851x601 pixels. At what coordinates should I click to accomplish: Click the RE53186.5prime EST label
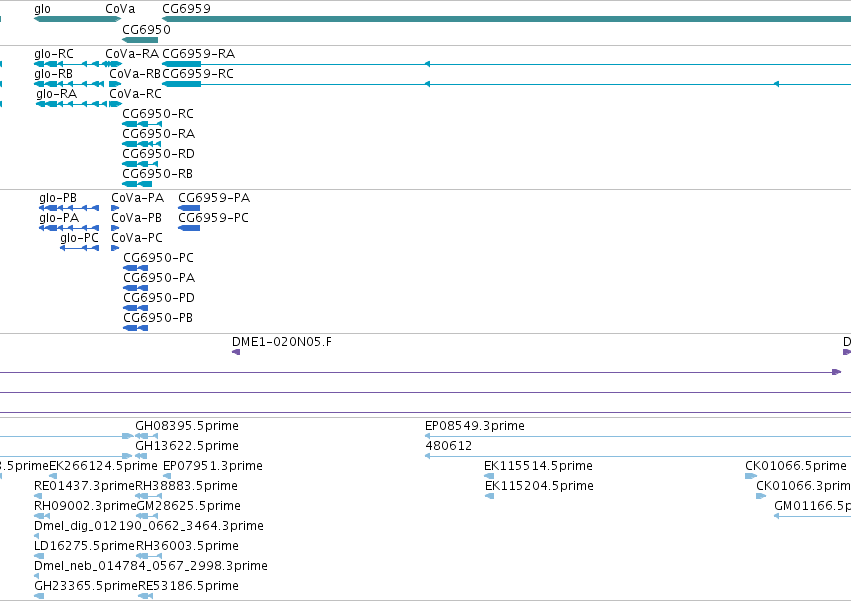click(188, 586)
